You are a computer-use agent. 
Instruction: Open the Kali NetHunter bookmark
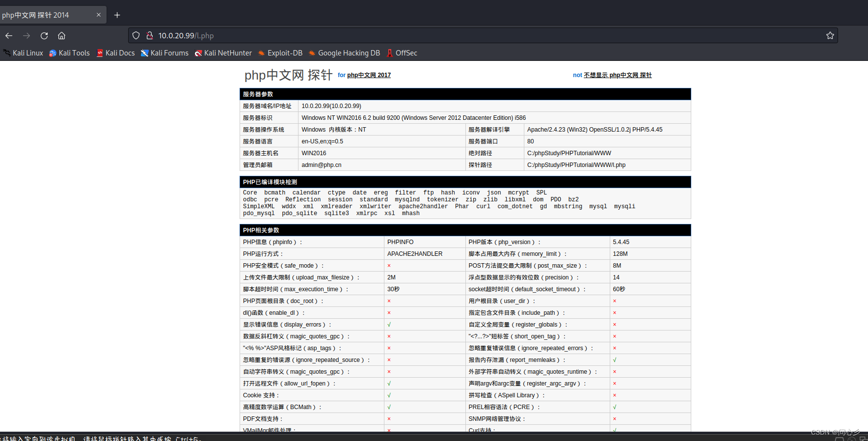pyautogui.click(x=223, y=53)
